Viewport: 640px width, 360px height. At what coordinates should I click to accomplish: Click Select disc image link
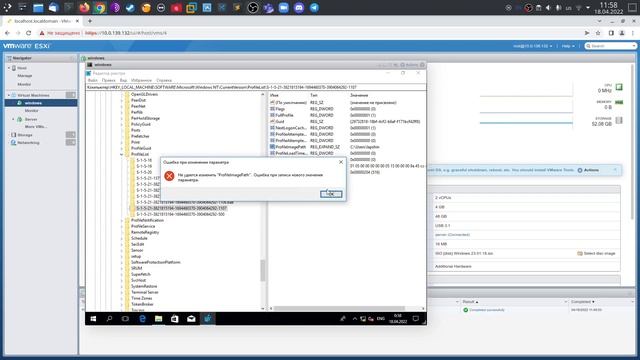click(x=596, y=253)
